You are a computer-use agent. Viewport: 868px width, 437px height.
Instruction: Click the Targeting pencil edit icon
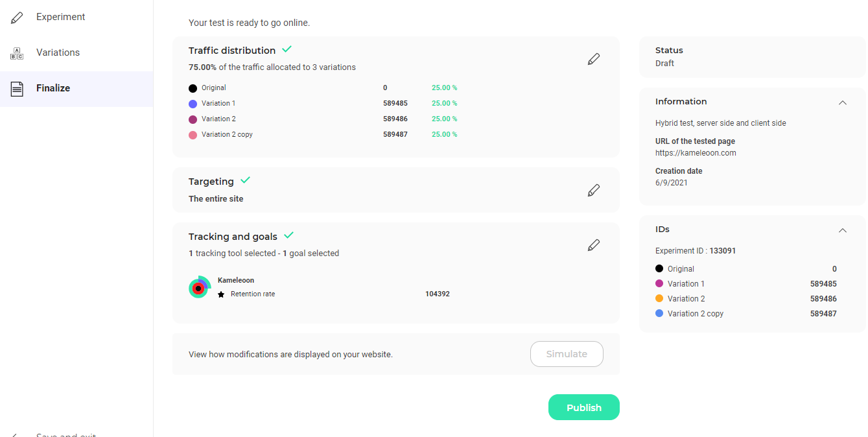(x=594, y=191)
